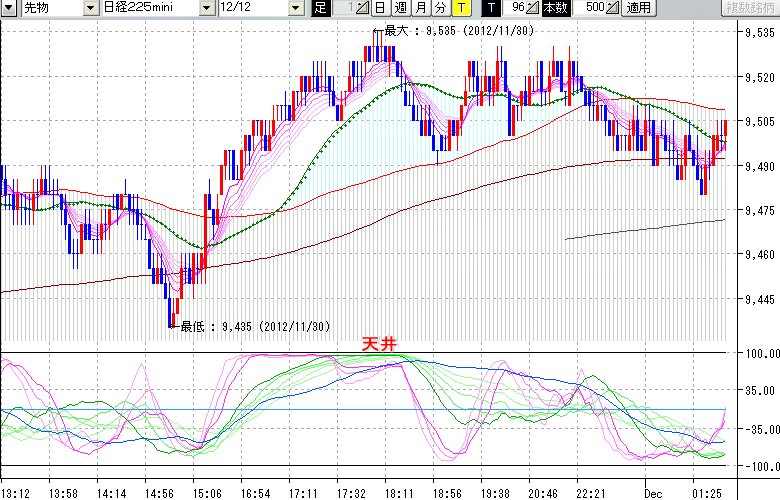780x500 pixels.
Task: Toggle the yellow T tick button
Action: click(460, 8)
